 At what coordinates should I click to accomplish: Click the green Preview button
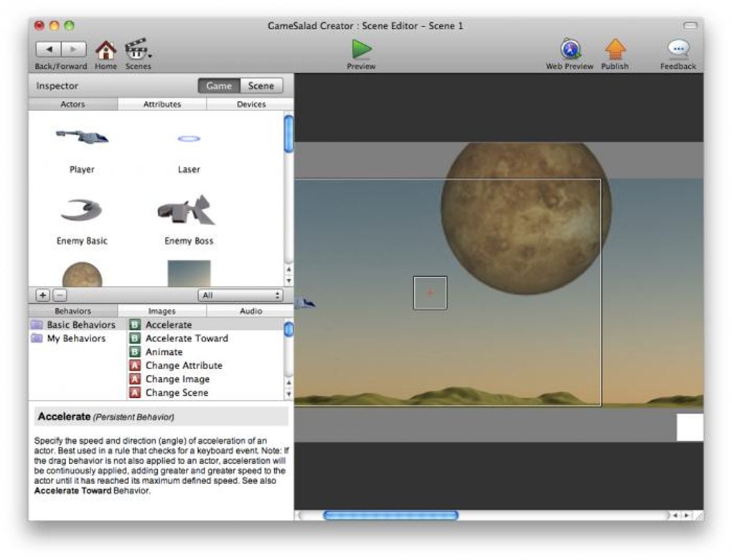[x=360, y=50]
